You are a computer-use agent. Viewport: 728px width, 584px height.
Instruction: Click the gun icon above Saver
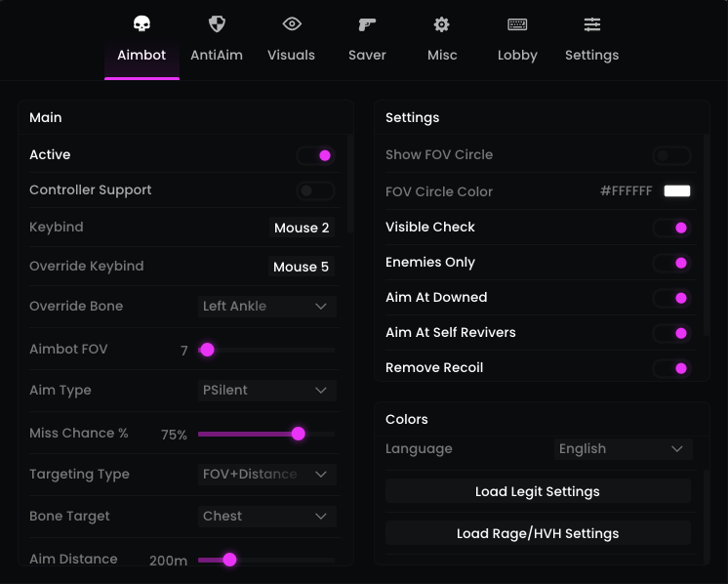click(x=367, y=24)
